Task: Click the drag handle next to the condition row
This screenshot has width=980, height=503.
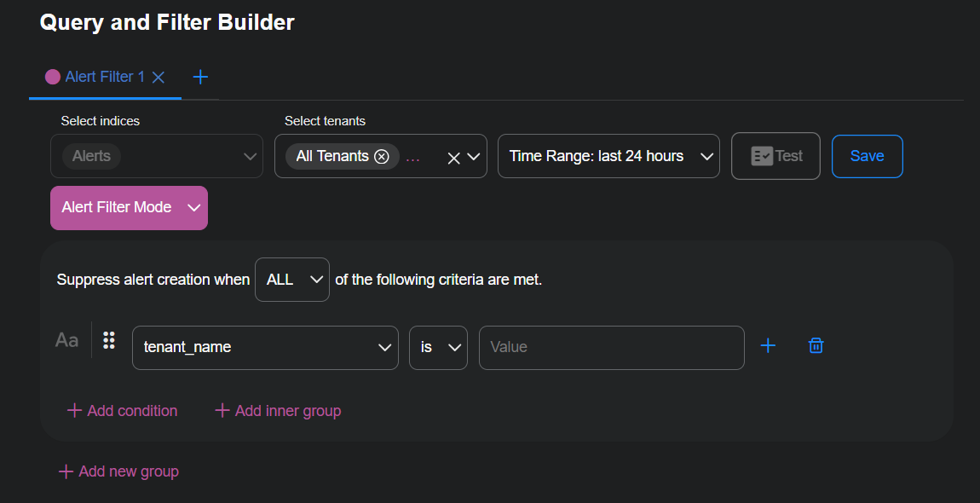Action: [x=108, y=340]
